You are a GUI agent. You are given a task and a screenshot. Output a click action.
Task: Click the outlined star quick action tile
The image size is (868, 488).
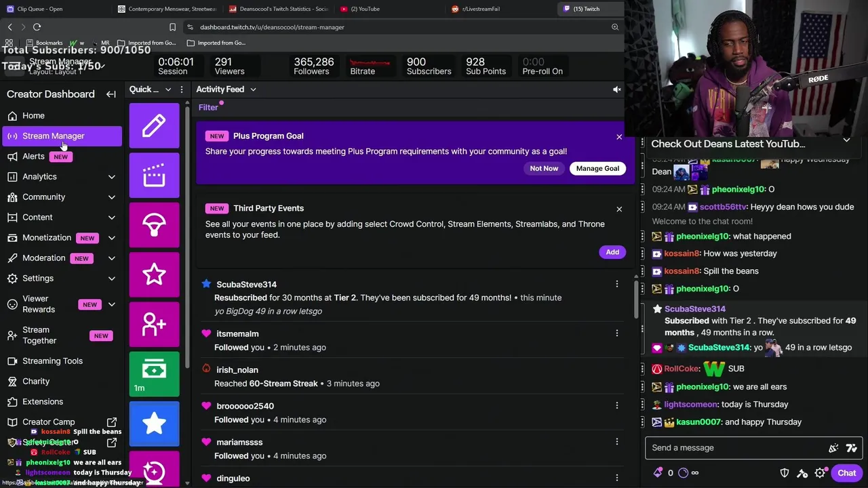click(x=154, y=274)
